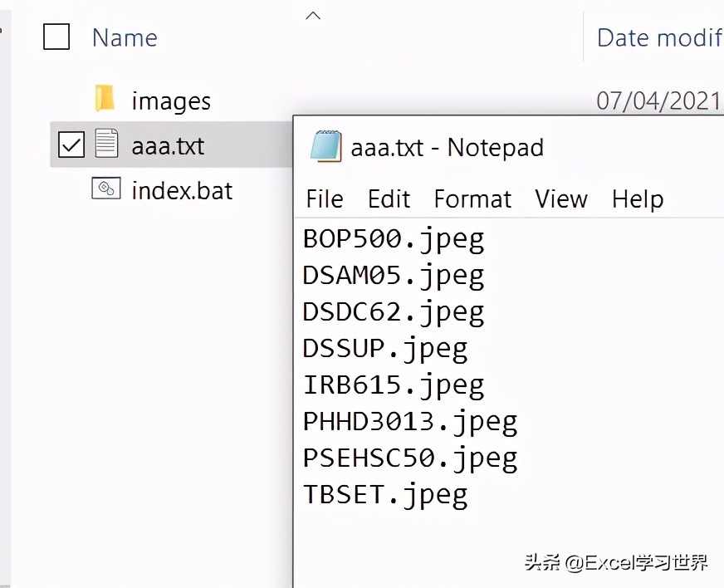724x588 pixels.
Task: Open the Help menu in Notepad
Action: [x=638, y=200]
